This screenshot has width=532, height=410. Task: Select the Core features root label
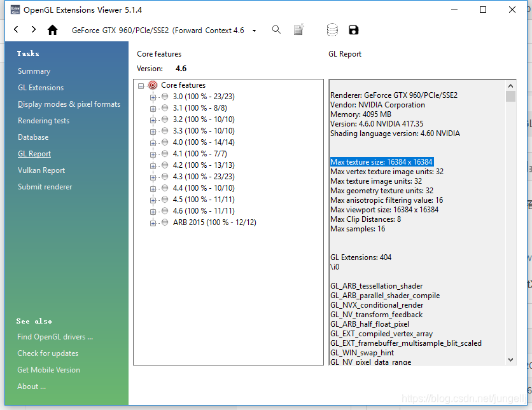(x=183, y=85)
